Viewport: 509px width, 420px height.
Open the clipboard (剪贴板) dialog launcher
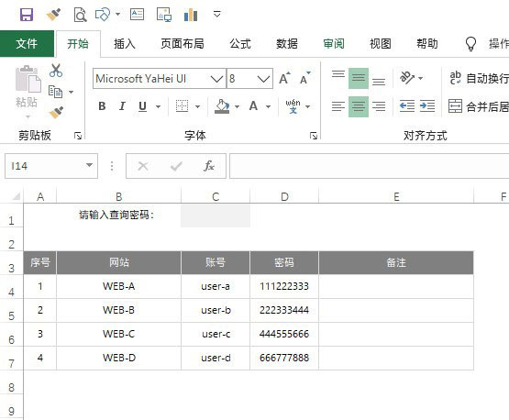[x=78, y=136]
